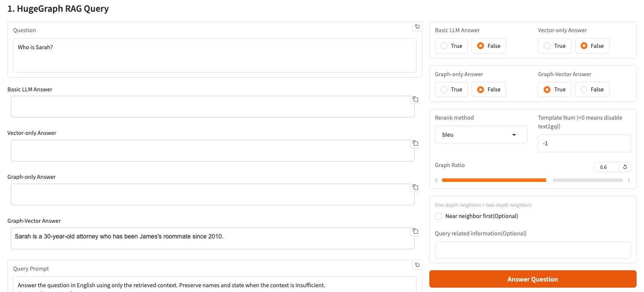Adjust the Graph Ratio slider handle
644x292 pixels.
point(550,180)
